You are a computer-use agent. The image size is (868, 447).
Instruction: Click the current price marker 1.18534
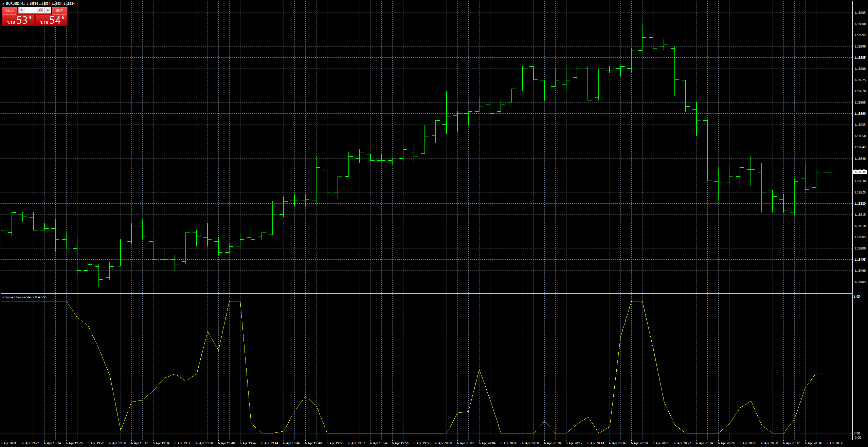pos(860,172)
